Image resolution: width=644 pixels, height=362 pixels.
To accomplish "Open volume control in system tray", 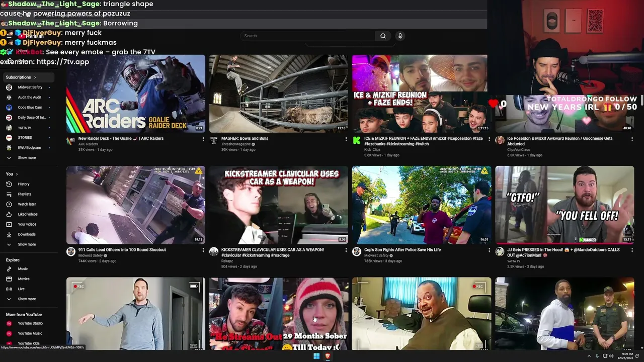I will click(x=612, y=356).
